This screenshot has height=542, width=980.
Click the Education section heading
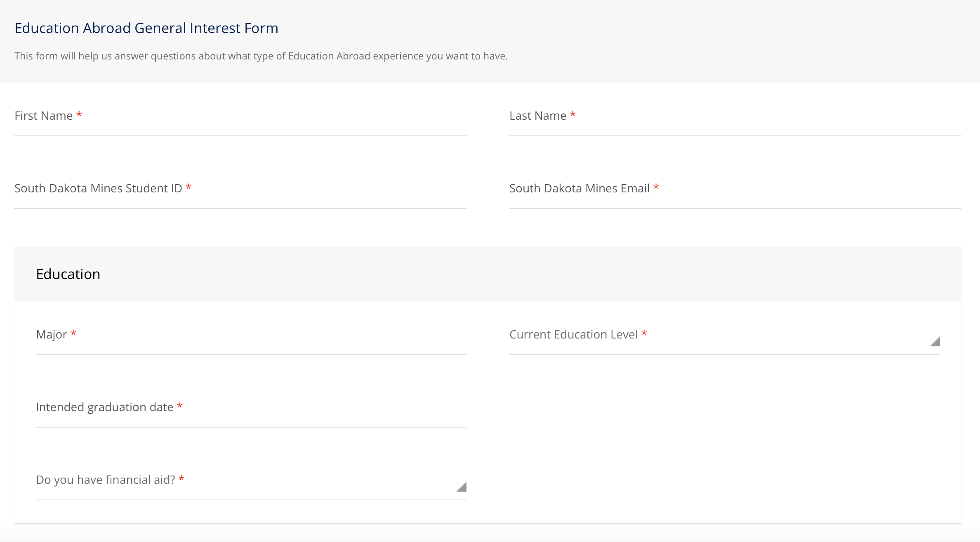point(68,274)
